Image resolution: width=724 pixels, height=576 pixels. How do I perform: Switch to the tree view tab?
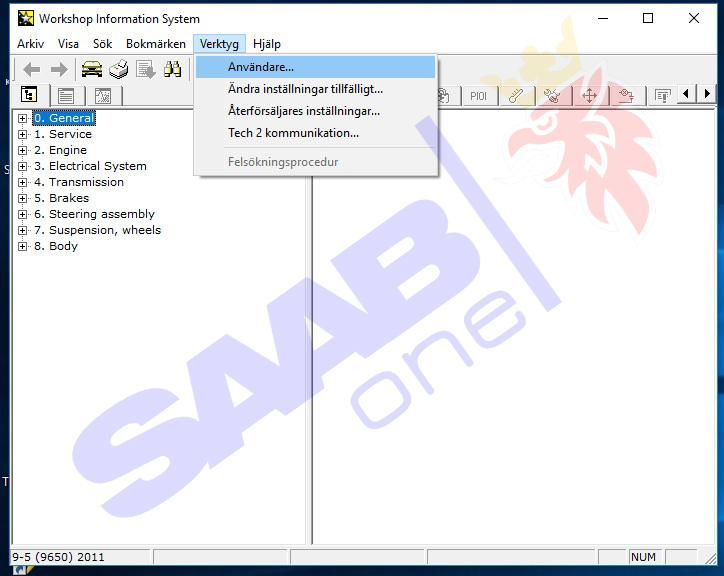[x=29, y=96]
